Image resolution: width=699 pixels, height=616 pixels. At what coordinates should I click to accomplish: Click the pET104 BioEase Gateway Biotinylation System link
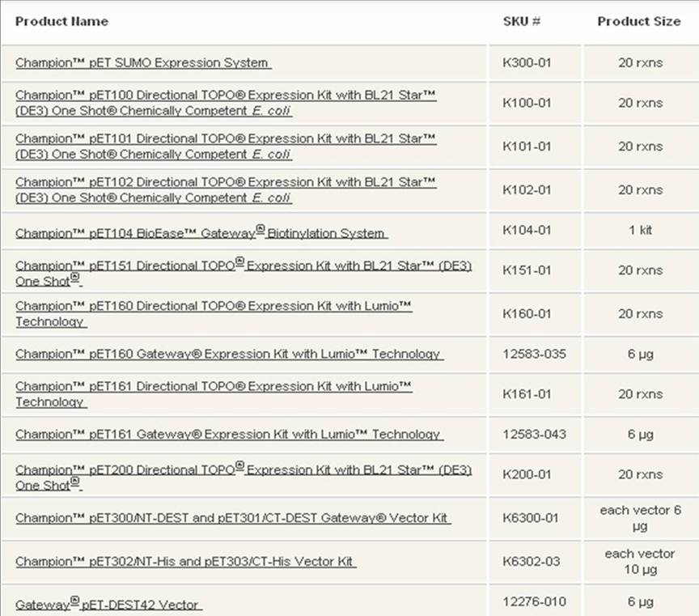click(201, 233)
